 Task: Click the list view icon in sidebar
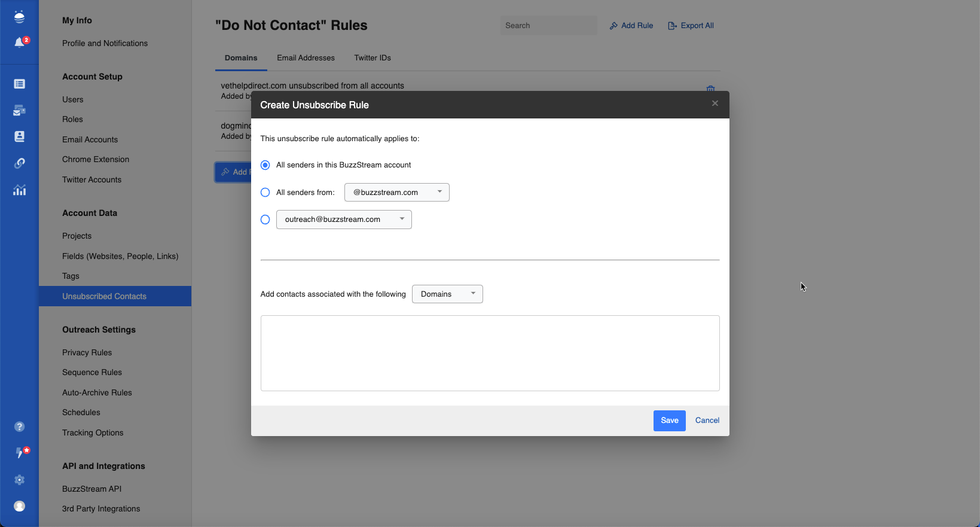point(20,84)
